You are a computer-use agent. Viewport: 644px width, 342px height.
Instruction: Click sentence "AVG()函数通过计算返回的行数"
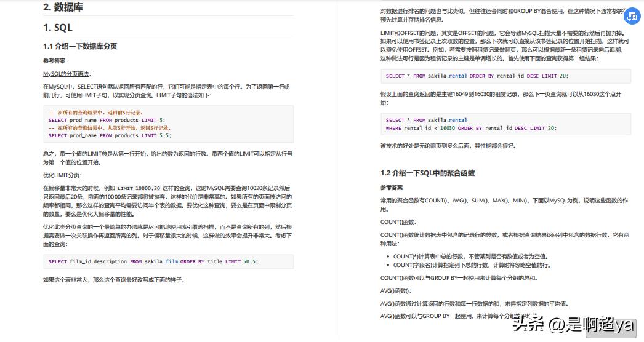[x=474, y=304]
